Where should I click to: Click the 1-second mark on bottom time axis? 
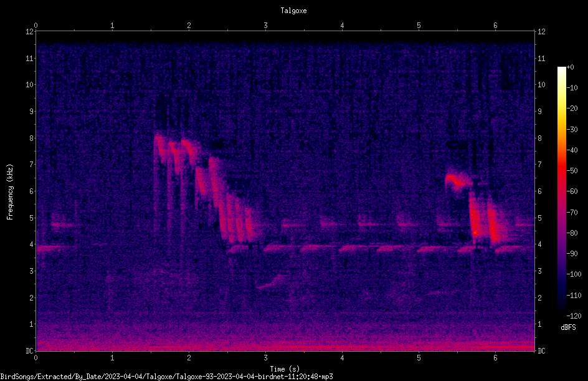(112, 358)
